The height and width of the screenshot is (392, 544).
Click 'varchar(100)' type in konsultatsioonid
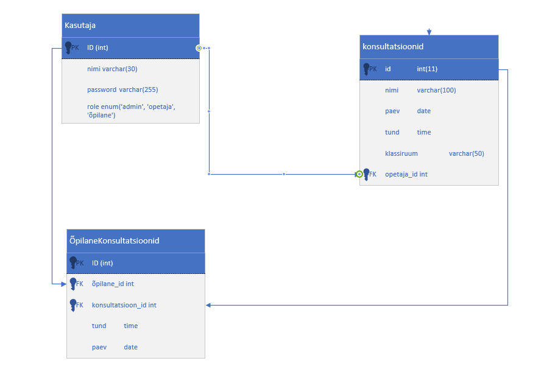click(x=436, y=90)
